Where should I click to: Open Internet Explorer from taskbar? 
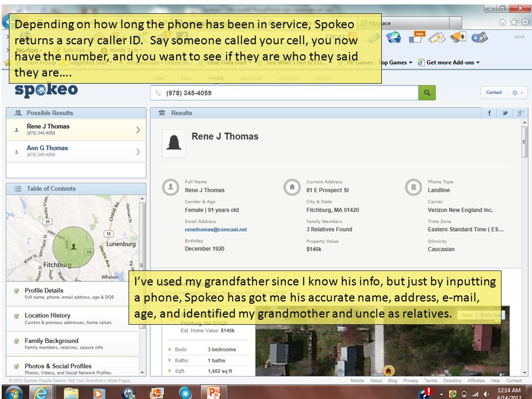[x=41, y=393]
